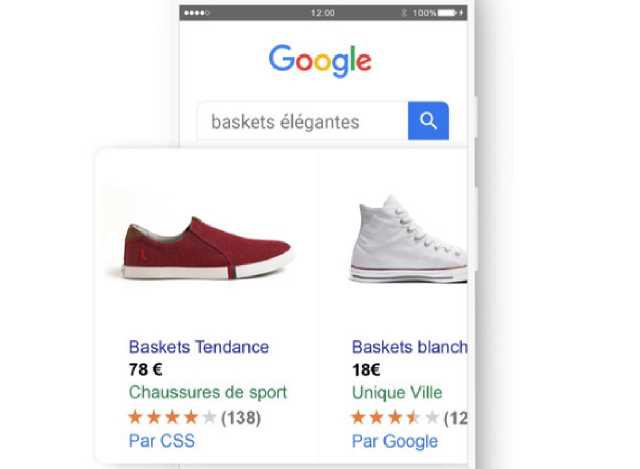Click the 78 € price

pyautogui.click(x=146, y=370)
